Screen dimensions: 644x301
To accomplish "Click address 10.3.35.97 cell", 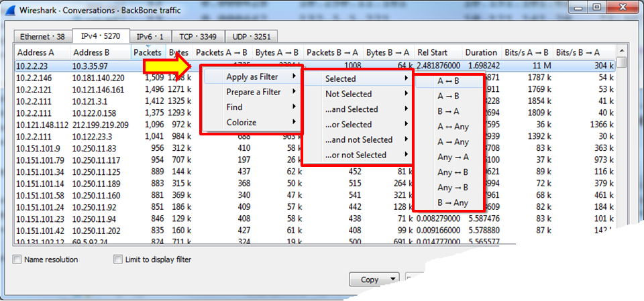I will (x=90, y=66).
